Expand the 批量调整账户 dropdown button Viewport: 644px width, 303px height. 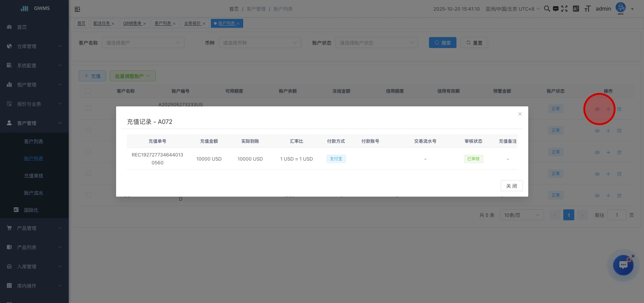pos(133,76)
